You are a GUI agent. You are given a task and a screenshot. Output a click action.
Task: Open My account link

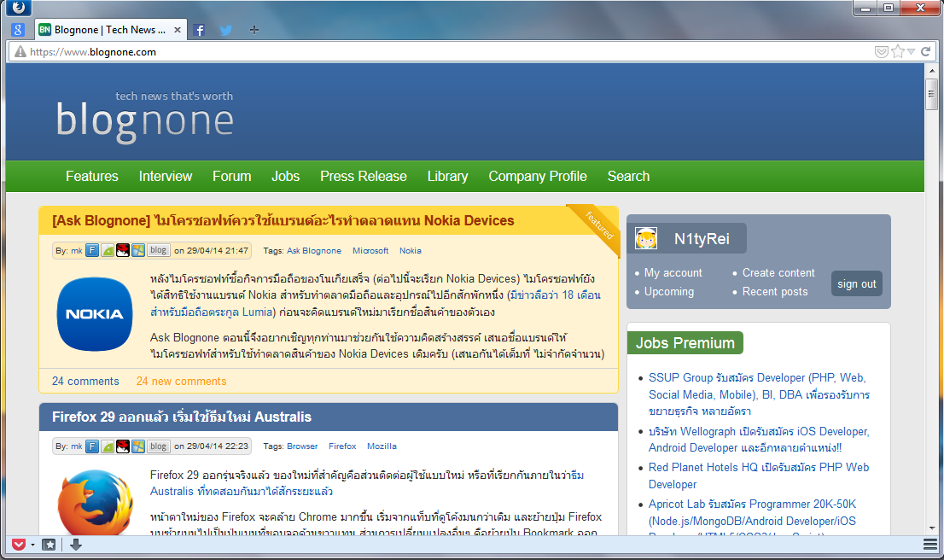click(x=673, y=273)
